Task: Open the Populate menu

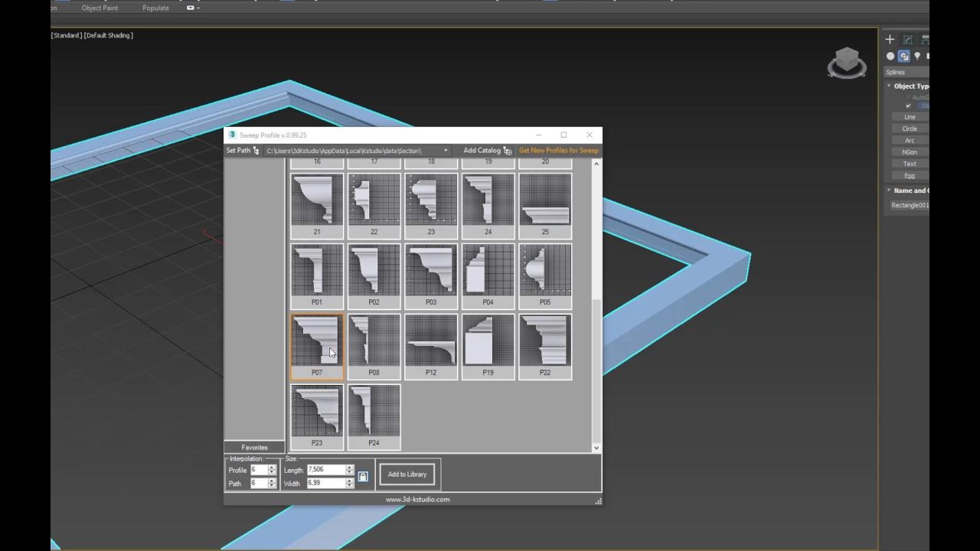Action: click(x=155, y=8)
